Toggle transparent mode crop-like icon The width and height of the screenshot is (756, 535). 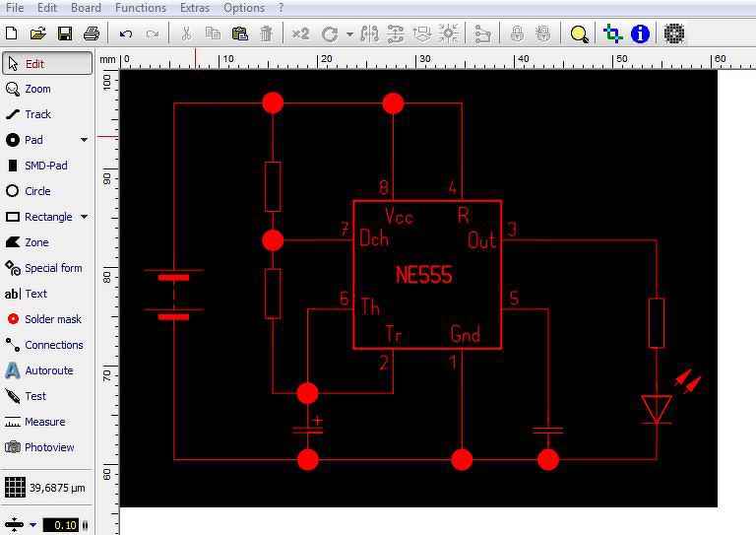tap(613, 33)
